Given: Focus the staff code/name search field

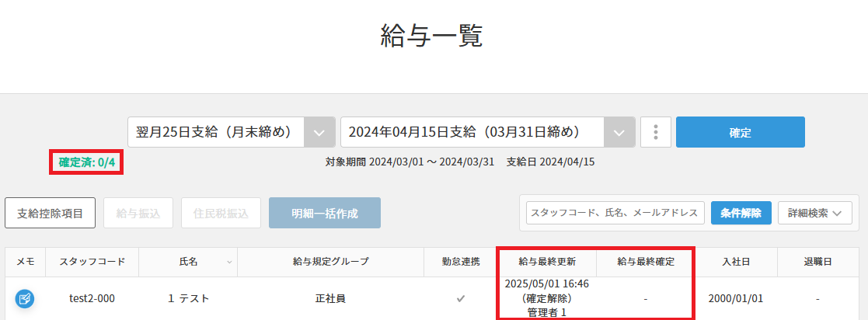Looking at the screenshot, I should pos(615,213).
